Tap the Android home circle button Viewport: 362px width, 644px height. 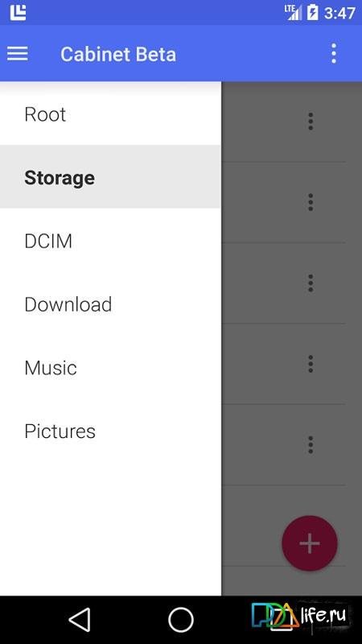click(180, 620)
